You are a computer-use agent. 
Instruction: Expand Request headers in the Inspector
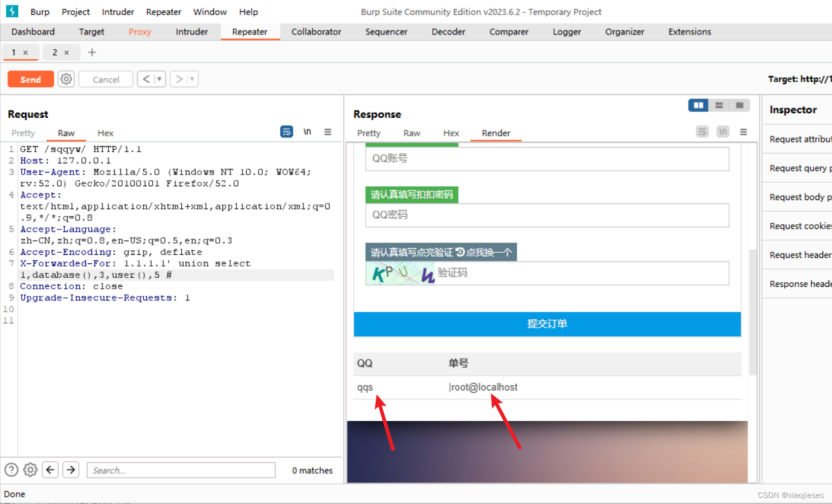[800, 254]
